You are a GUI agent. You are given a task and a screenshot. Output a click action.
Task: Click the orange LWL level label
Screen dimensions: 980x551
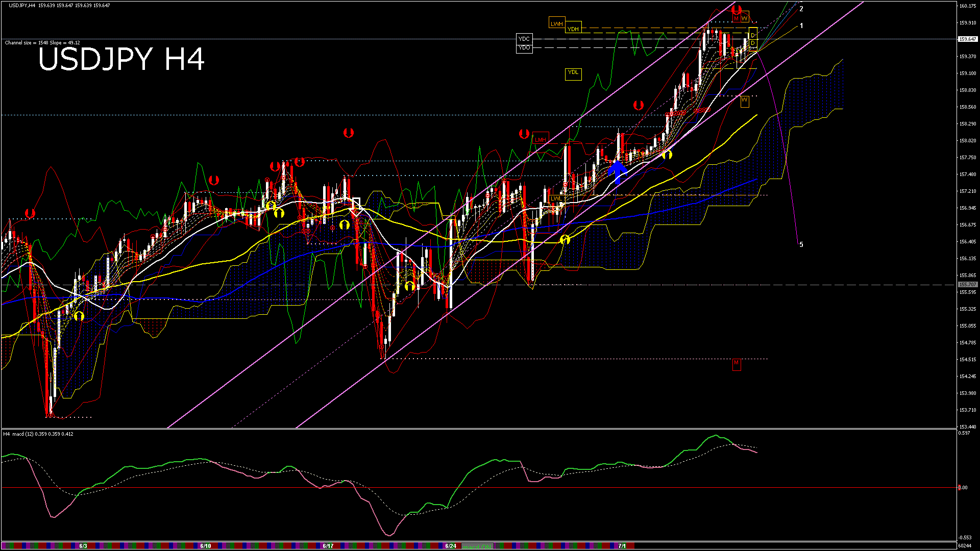point(556,198)
